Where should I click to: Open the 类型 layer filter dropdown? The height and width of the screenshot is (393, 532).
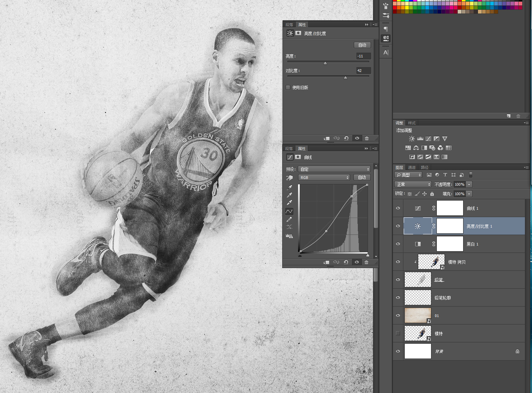pyautogui.click(x=408, y=175)
